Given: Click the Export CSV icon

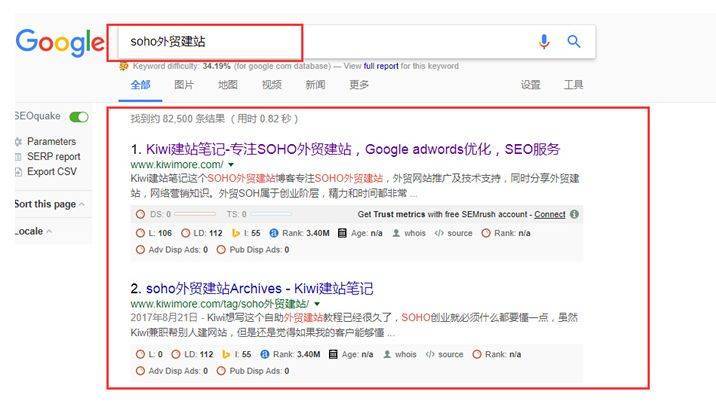Looking at the screenshot, I should click(x=18, y=172).
